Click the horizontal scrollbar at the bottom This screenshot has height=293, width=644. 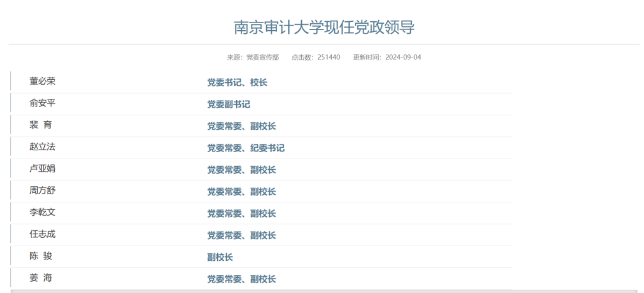(x=324, y=291)
